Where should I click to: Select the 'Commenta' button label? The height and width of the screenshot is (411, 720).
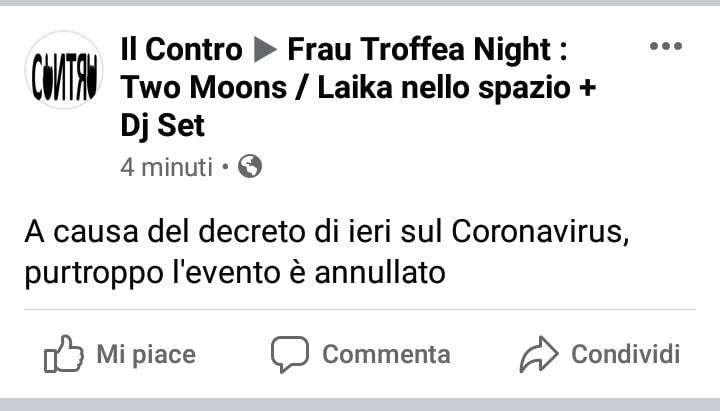click(x=386, y=355)
